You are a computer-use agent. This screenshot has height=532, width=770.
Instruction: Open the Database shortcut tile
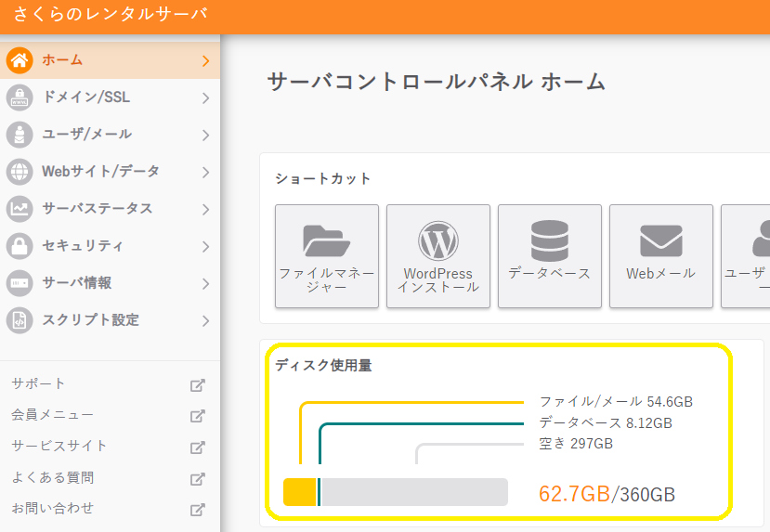(550, 256)
